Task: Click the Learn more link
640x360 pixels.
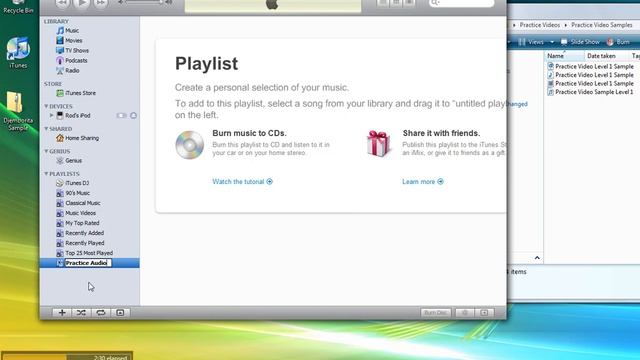Action: pos(423,182)
